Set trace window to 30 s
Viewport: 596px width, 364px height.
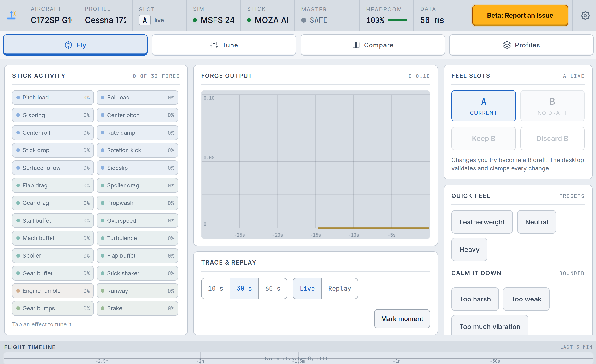(244, 289)
